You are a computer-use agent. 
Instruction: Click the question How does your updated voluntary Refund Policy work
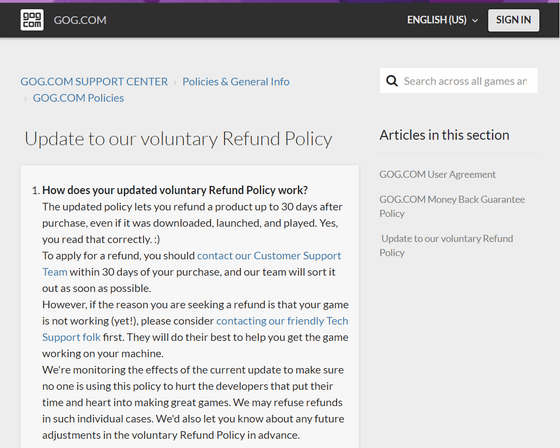[x=175, y=190]
